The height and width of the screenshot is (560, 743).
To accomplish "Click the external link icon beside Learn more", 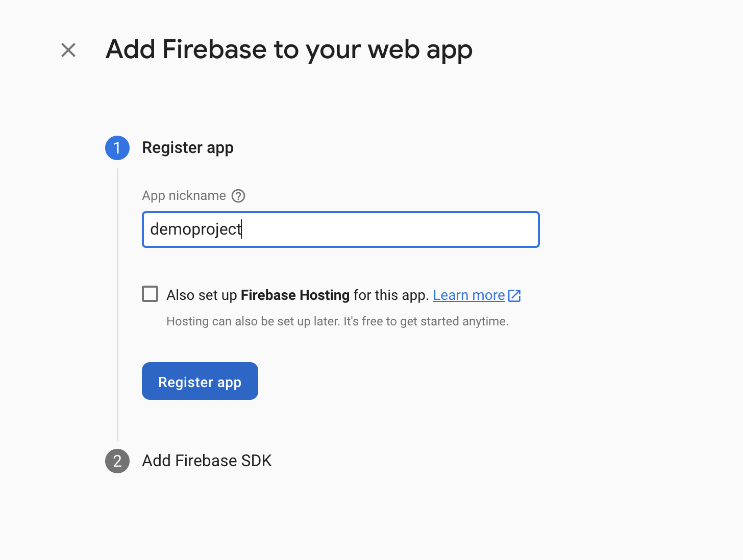I will pyautogui.click(x=514, y=296).
